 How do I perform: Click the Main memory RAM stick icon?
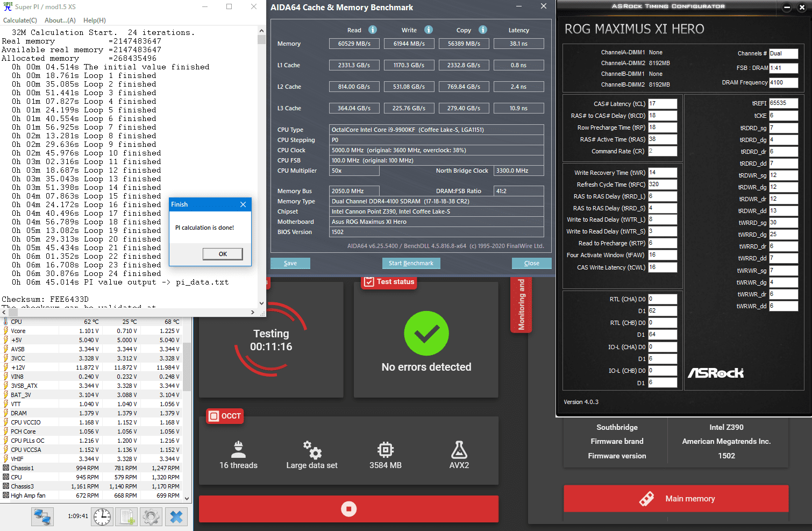(x=646, y=499)
